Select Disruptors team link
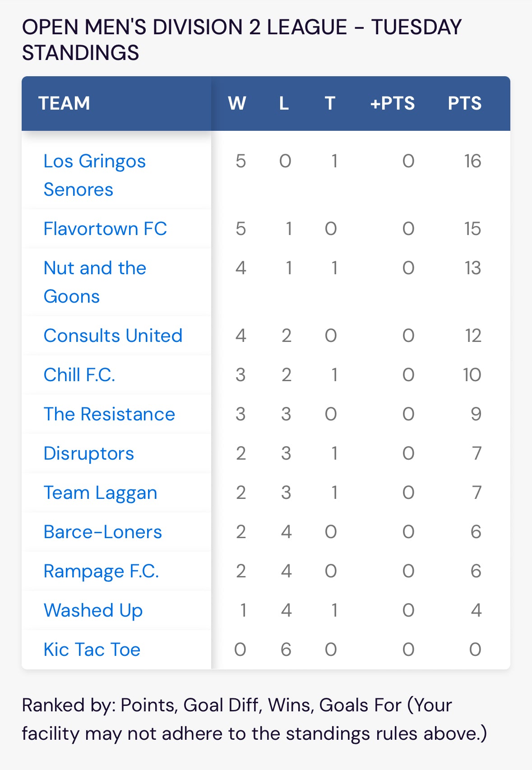The height and width of the screenshot is (770, 532). [89, 453]
